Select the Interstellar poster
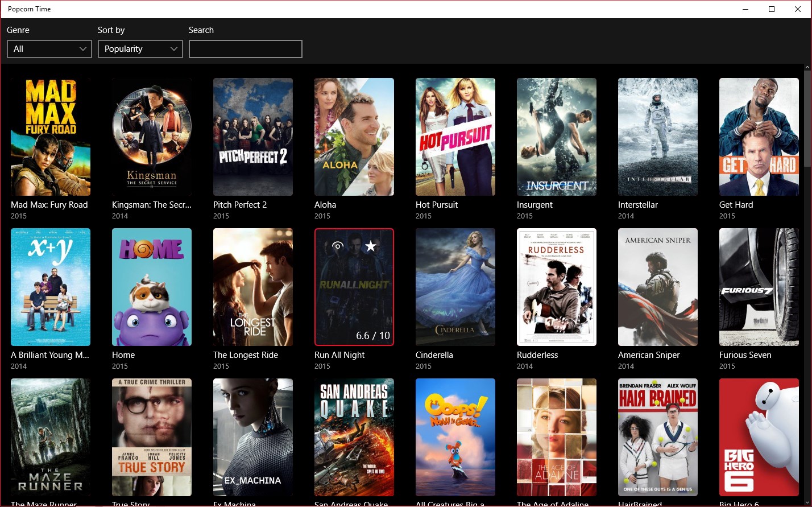The height and width of the screenshot is (507, 812). tap(658, 137)
